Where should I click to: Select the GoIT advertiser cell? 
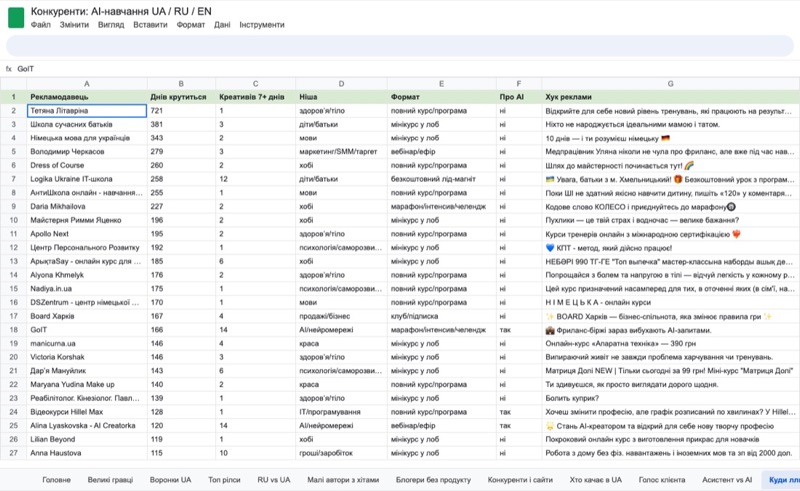[x=87, y=330]
